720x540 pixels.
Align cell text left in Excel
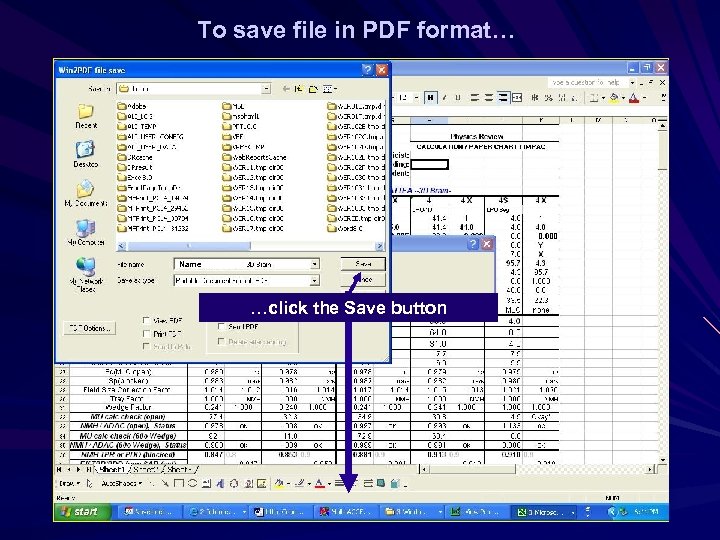(475, 97)
